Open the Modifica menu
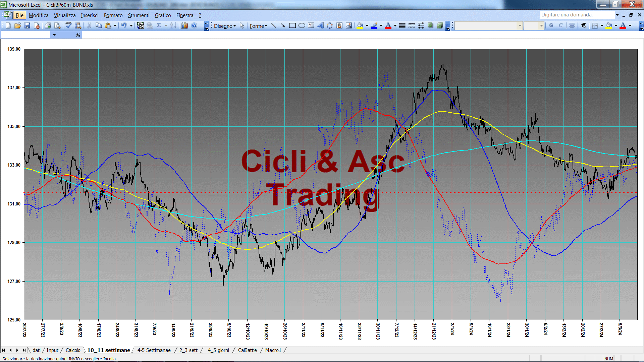The image size is (644, 362). [x=39, y=15]
